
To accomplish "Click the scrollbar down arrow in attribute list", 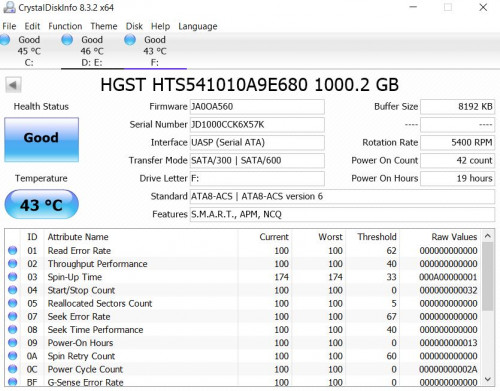I will (488, 379).
